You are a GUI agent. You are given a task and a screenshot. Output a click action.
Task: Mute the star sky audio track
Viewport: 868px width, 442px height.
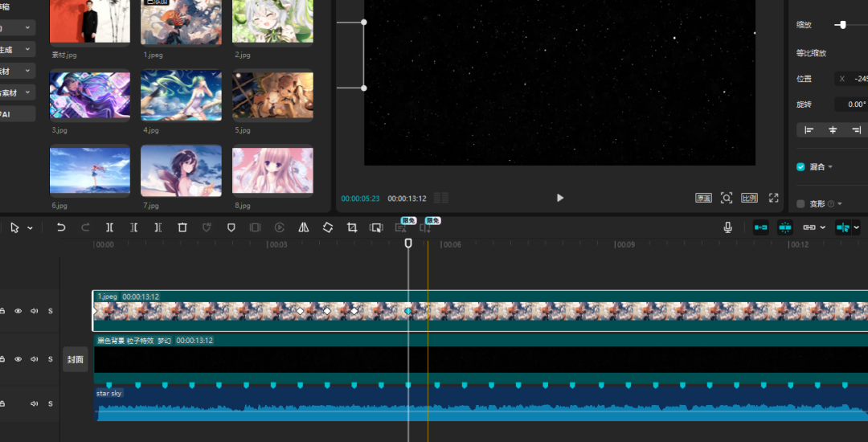pyautogui.click(x=35, y=403)
